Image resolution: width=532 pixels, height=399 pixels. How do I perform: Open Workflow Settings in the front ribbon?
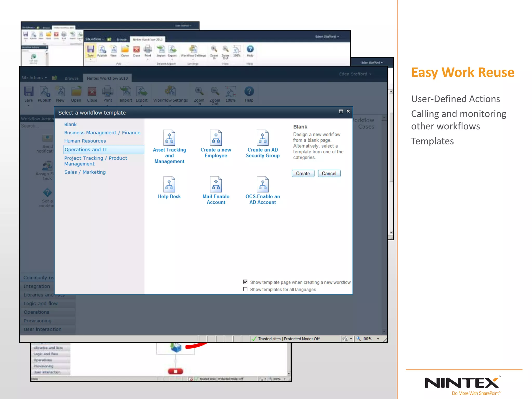170,91
